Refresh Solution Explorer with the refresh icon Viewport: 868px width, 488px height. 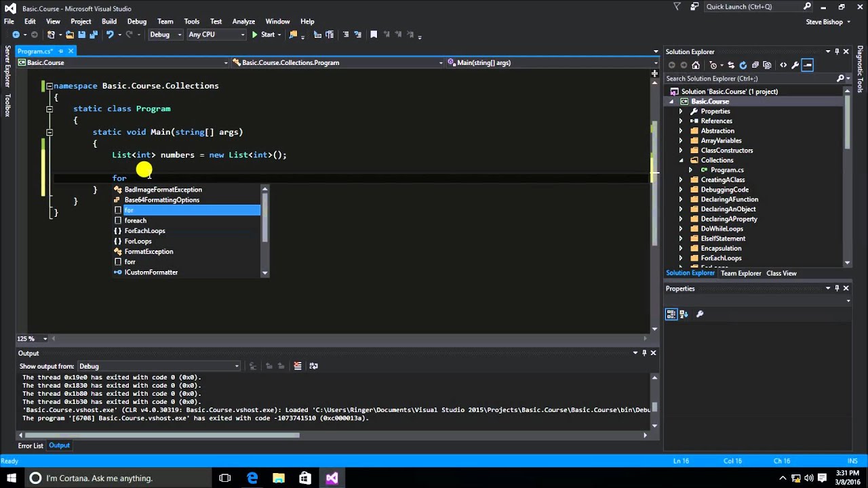743,65
